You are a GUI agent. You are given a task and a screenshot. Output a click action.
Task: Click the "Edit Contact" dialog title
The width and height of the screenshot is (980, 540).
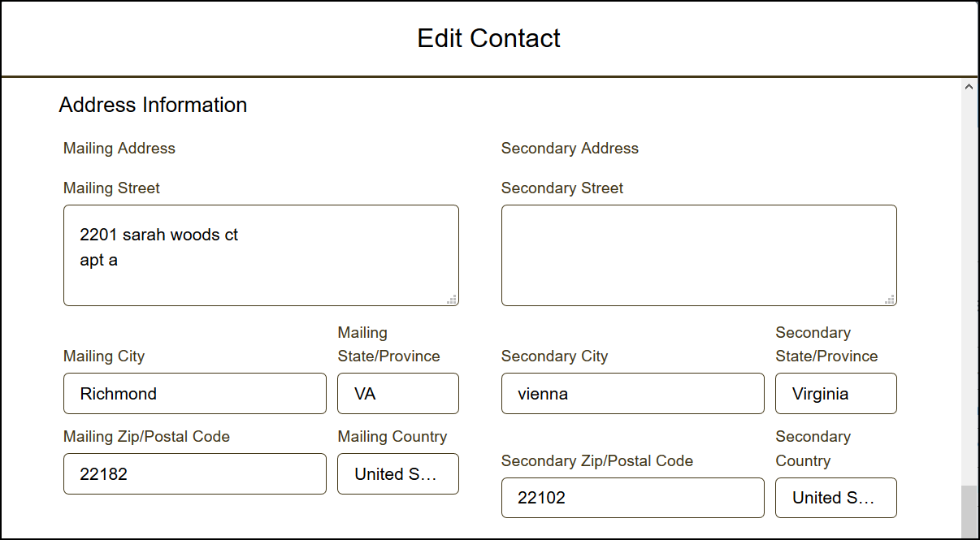click(488, 38)
